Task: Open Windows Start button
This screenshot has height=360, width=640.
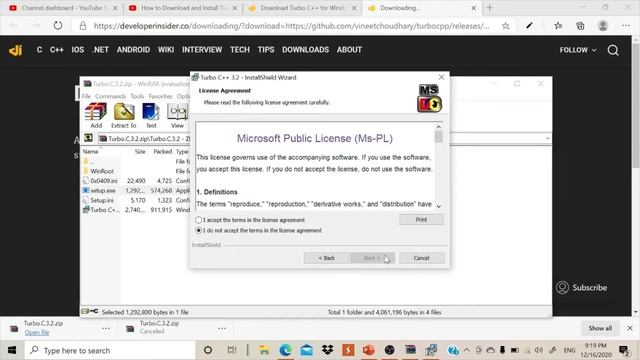Action: click(12, 350)
